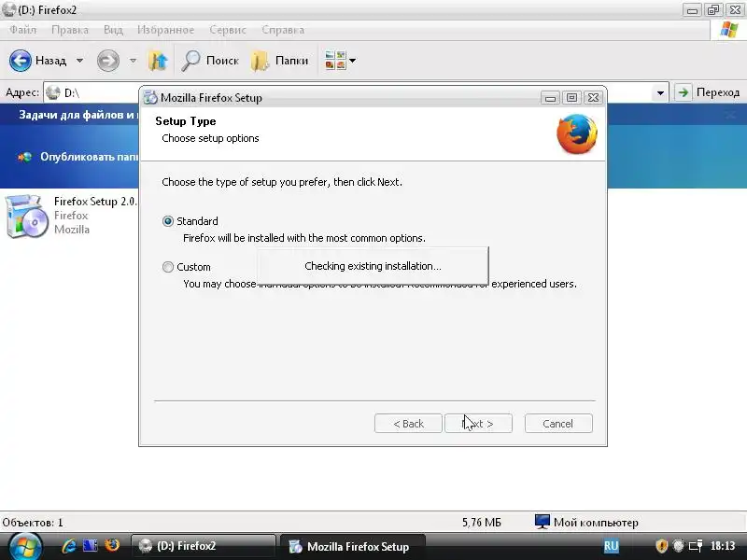Launch Internet Explorer from quick launch
This screenshot has width=747, height=560.
tap(68, 546)
